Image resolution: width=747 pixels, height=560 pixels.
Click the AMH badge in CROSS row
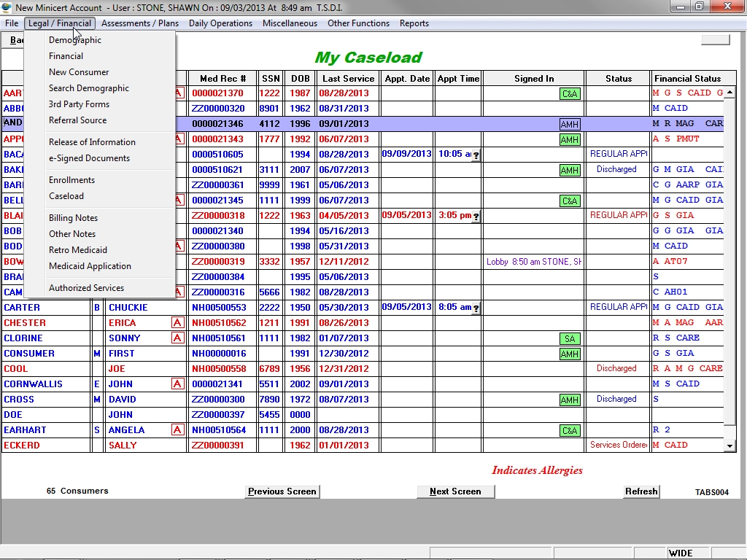click(x=570, y=400)
